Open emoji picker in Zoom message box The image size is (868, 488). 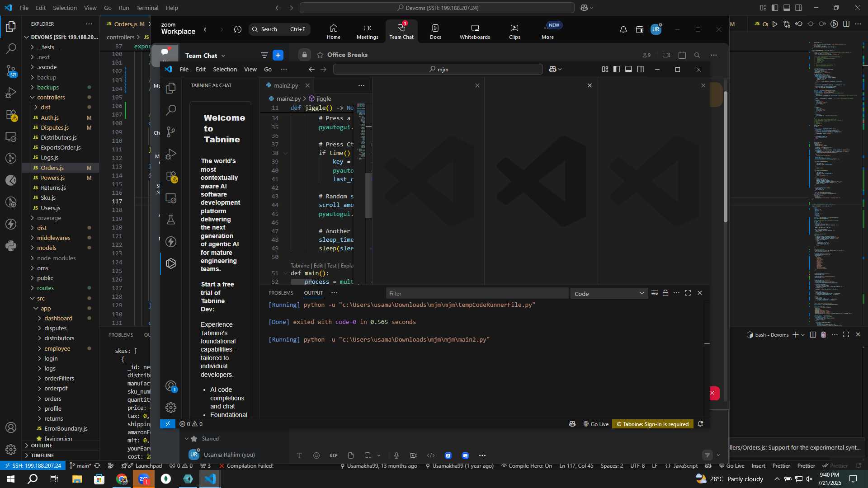point(316,455)
